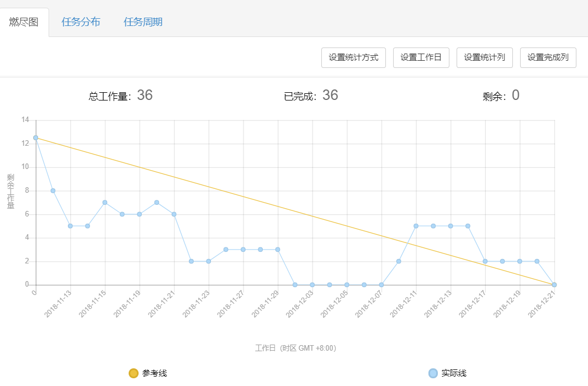
Task: Toggle the 实际线 legend circle icon
Action: 433,373
